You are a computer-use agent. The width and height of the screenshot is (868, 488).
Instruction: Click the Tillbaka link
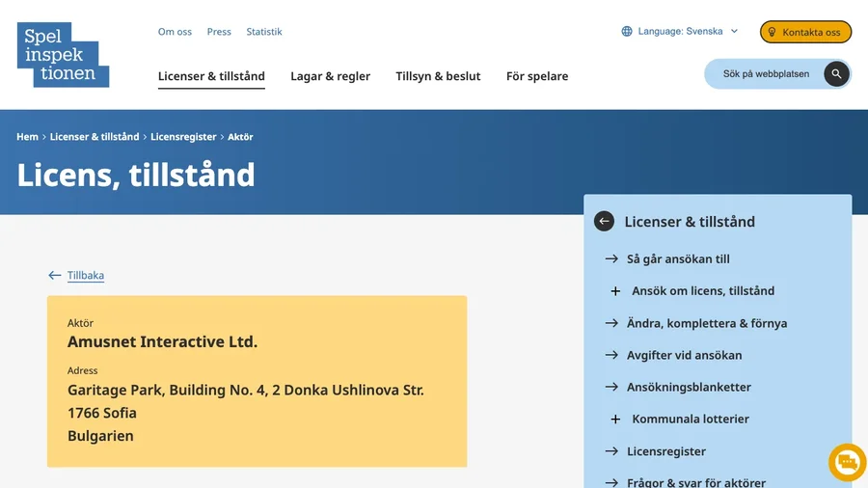click(x=85, y=275)
